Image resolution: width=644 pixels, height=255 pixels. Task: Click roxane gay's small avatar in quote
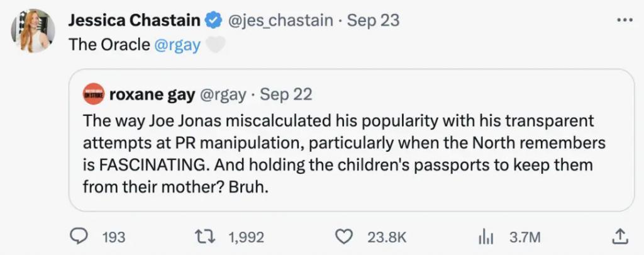(94, 94)
